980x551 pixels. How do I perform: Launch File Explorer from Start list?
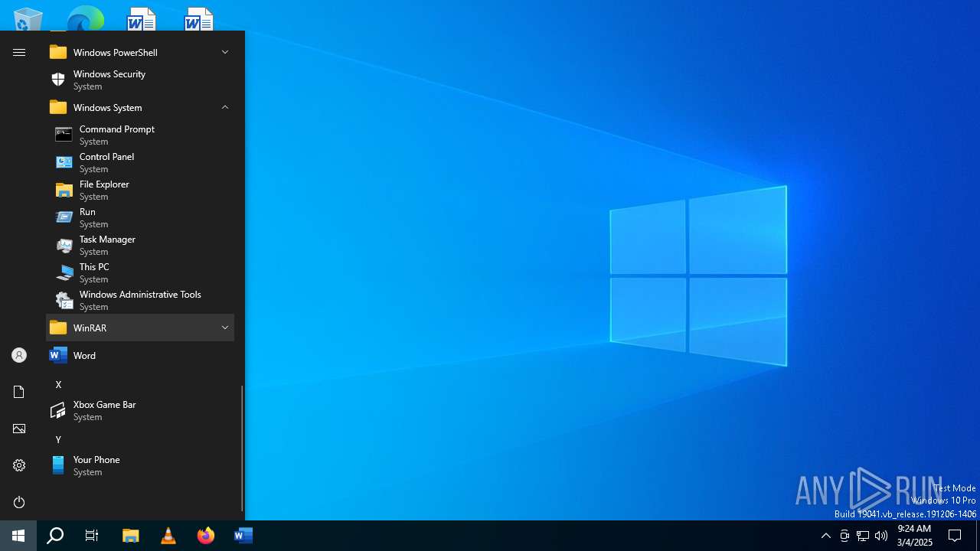[140, 190]
